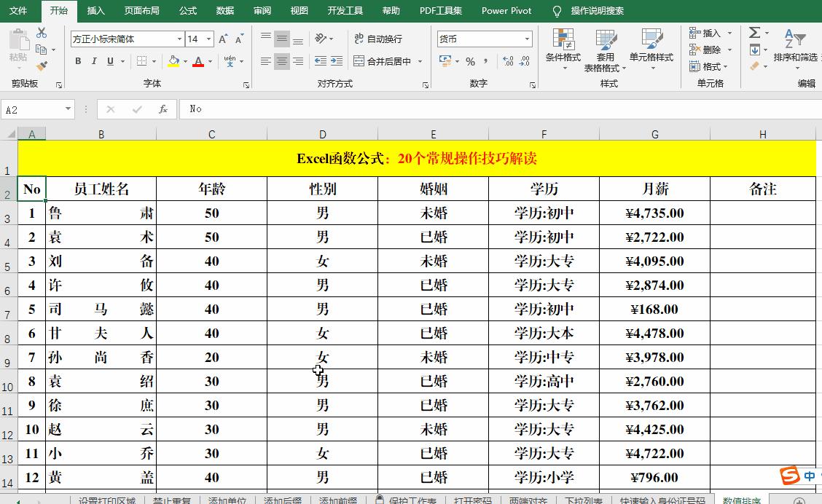Open the 数据 ribbon tab

(226, 11)
